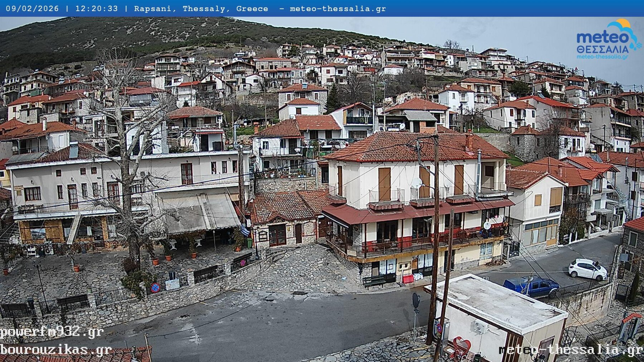Click the Greek flag by the taverna

245,230
